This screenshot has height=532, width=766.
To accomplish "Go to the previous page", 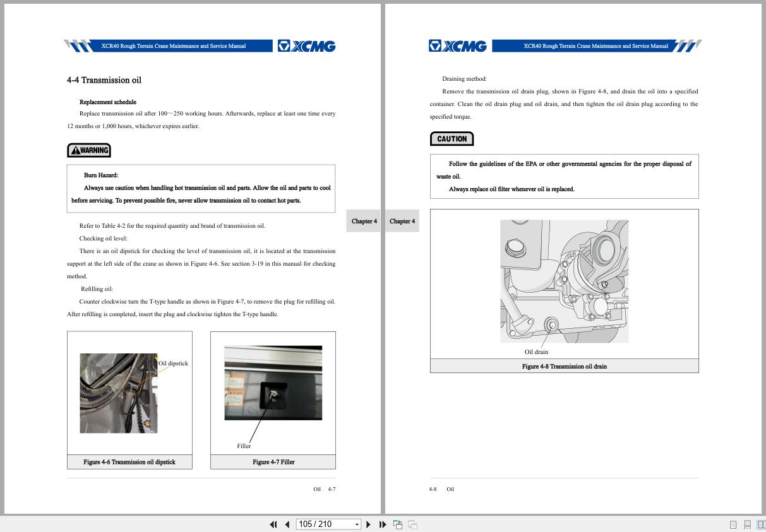I will [x=287, y=524].
